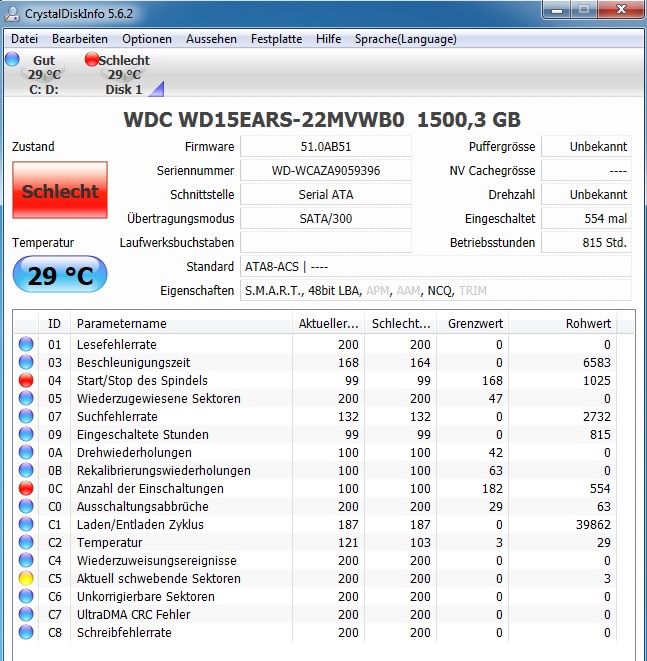Click the Puffergrösse value Unbekannt
Image resolution: width=647 pixels, height=661 pixels.
[x=586, y=147]
